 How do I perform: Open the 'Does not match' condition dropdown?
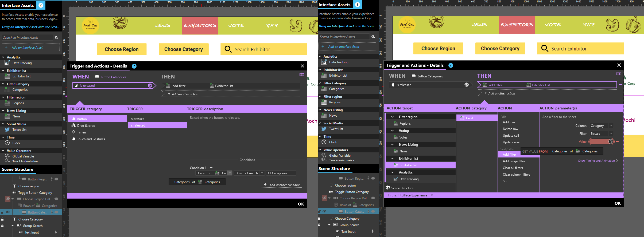coord(249,173)
